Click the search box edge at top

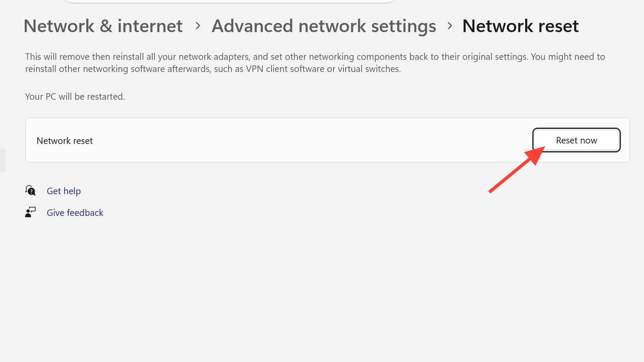point(229,2)
